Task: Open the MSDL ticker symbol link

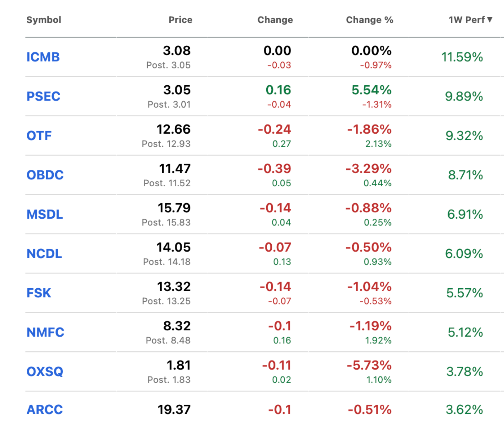Action: pyautogui.click(x=45, y=214)
